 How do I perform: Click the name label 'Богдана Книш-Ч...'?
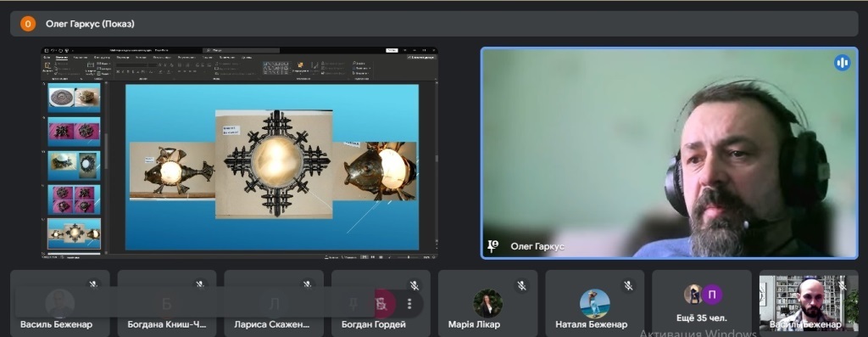[167, 324]
